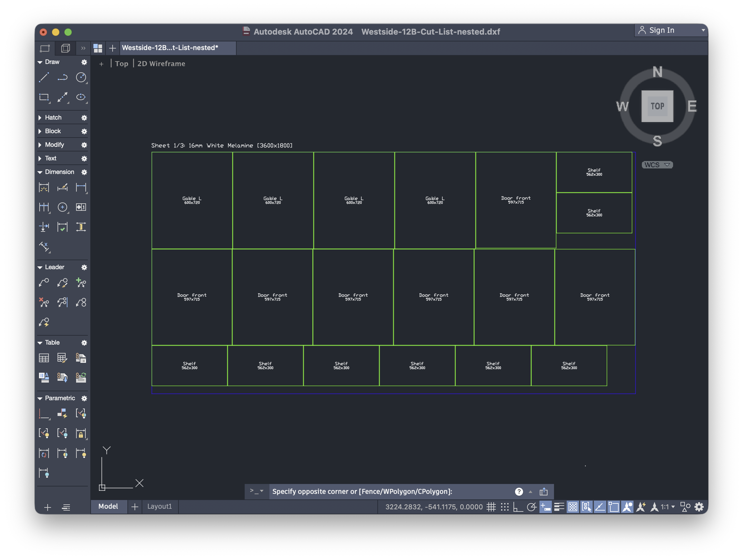
Task: Click the Center Mark dimension tool
Action: [x=62, y=207]
